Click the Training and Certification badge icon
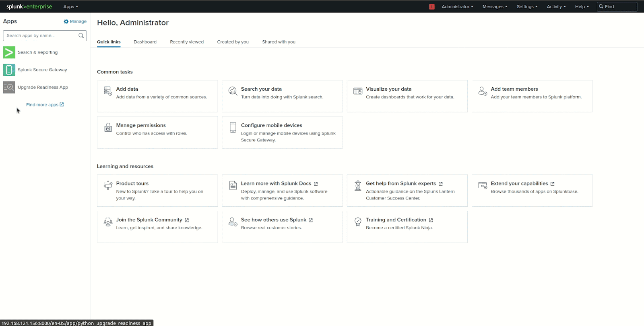The image size is (644, 326). (358, 222)
